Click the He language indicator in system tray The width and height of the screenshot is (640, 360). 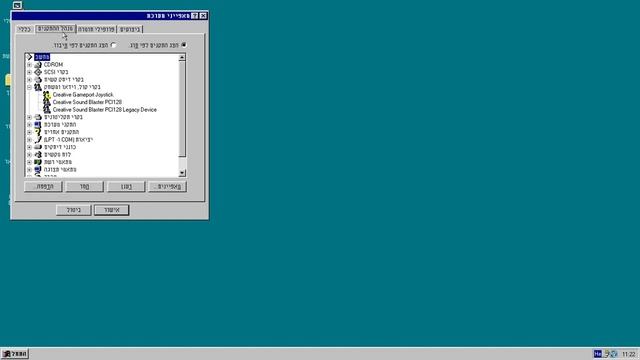(x=598, y=353)
